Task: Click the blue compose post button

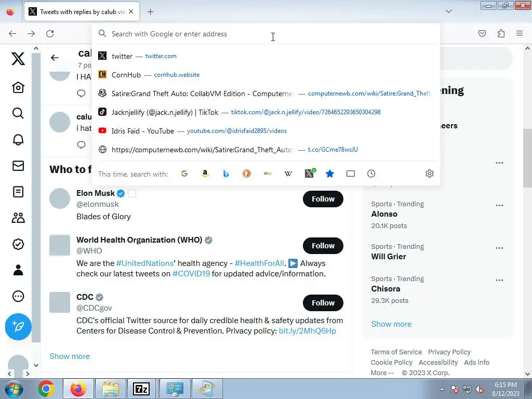Action: pyautogui.click(x=18, y=327)
